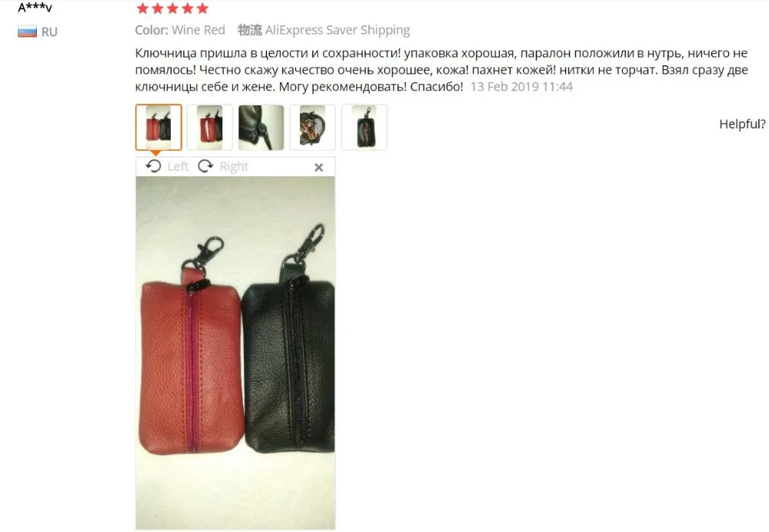Select the first thumbnail with red and black pouches

click(158, 127)
